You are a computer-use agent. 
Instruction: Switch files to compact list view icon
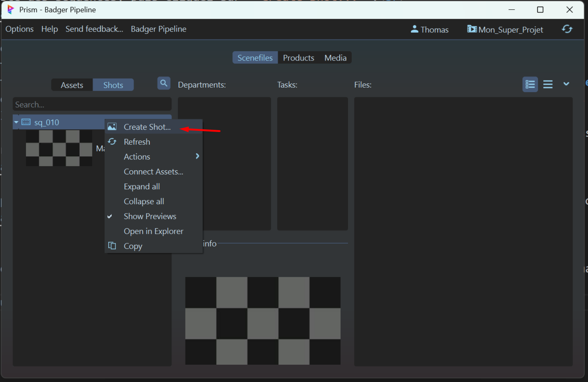(x=548, y=85)
